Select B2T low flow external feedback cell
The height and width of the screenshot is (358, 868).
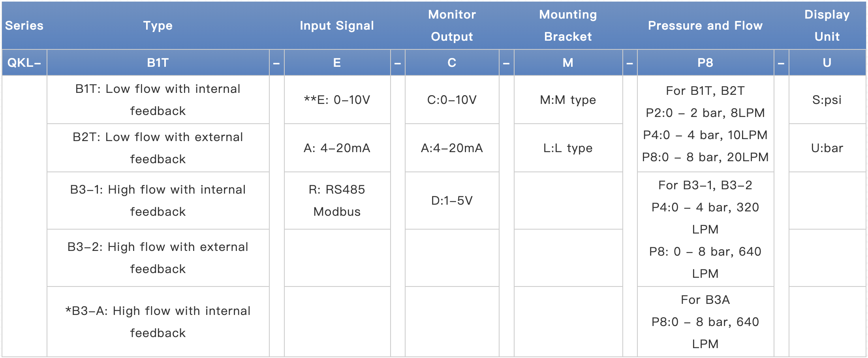158,148
